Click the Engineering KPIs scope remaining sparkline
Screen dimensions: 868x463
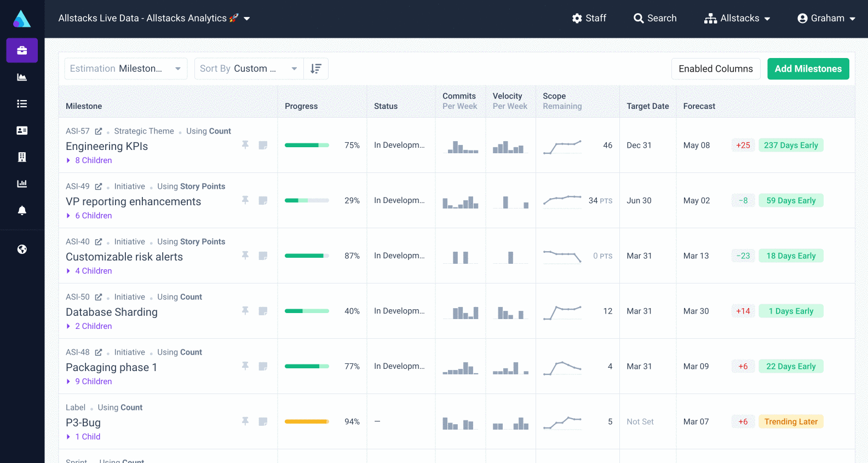(x=562, y=147)
